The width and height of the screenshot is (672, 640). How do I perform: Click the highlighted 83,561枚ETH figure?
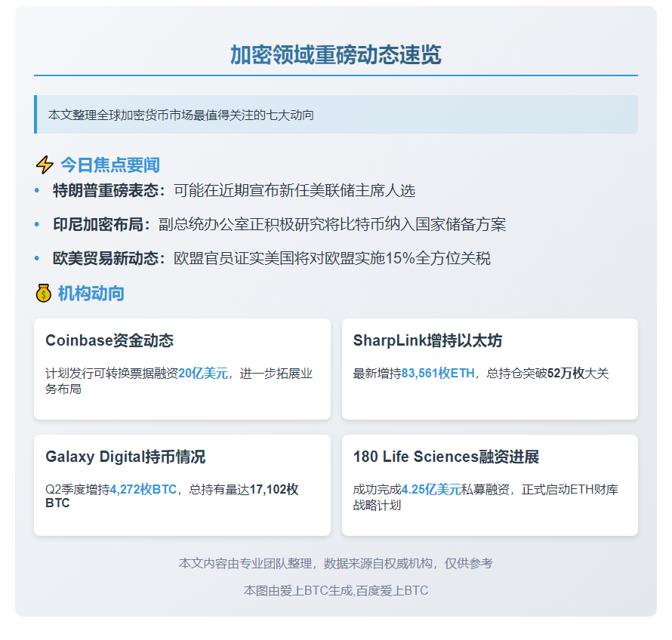[x=438, y=374]
